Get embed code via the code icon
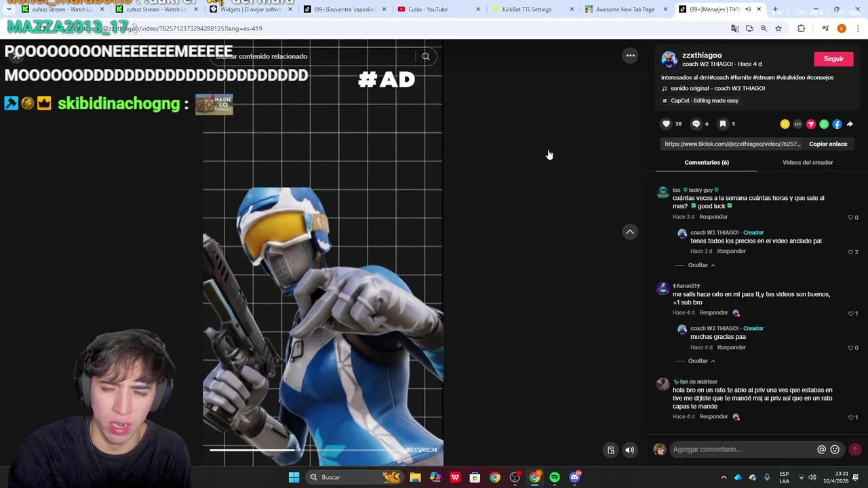Screen dimensions: 868x488 point(797,124)
